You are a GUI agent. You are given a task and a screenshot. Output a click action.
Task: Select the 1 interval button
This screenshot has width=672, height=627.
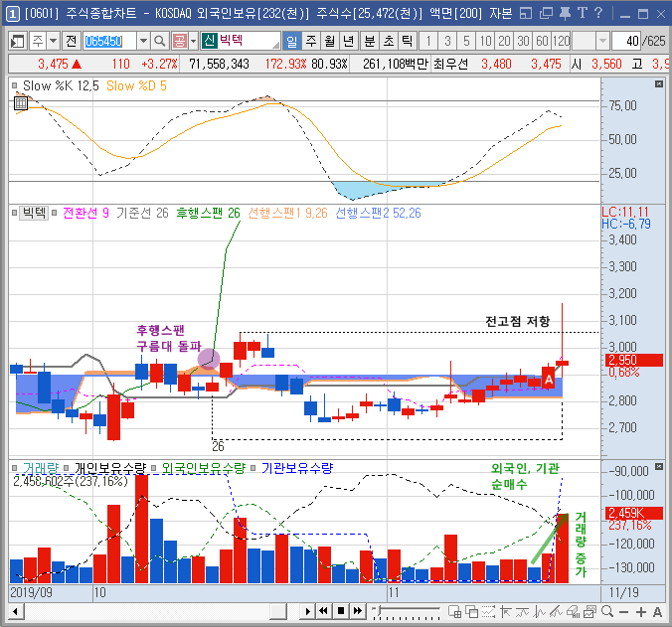(428, 42)
